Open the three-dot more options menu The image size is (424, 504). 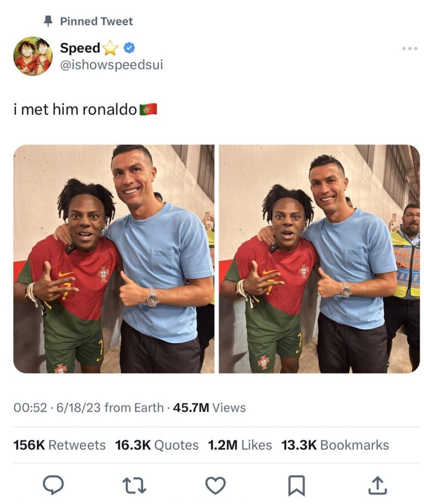tap(410, 49)
